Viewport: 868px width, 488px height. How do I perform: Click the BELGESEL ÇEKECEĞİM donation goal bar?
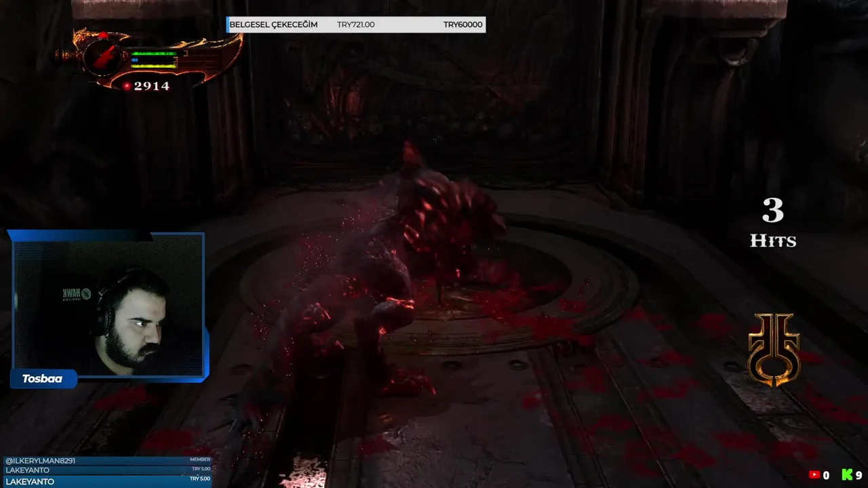356,25
